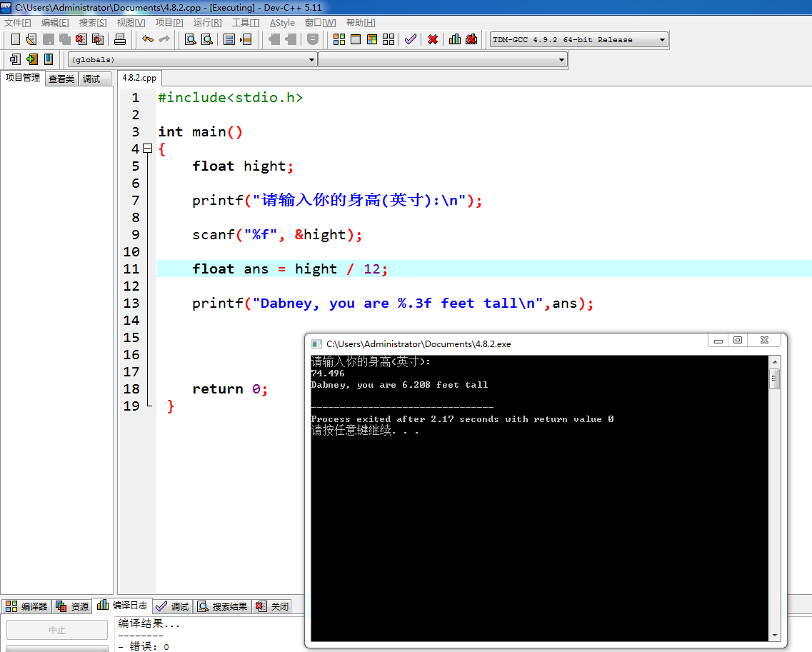Select the 4.8.2.cpp editor tab
Screen dimensions: 812x652
point(139,78)
